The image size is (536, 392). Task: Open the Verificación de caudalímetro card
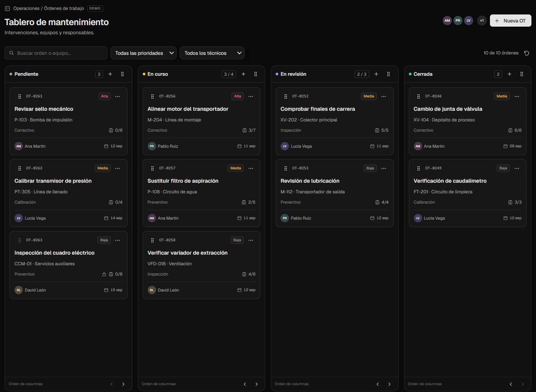click(467, 193)
